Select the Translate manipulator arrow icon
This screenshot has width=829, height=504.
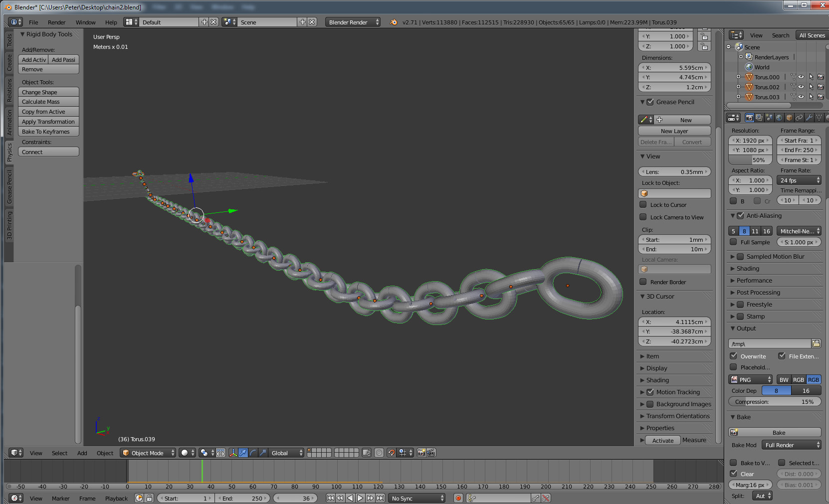243,453
